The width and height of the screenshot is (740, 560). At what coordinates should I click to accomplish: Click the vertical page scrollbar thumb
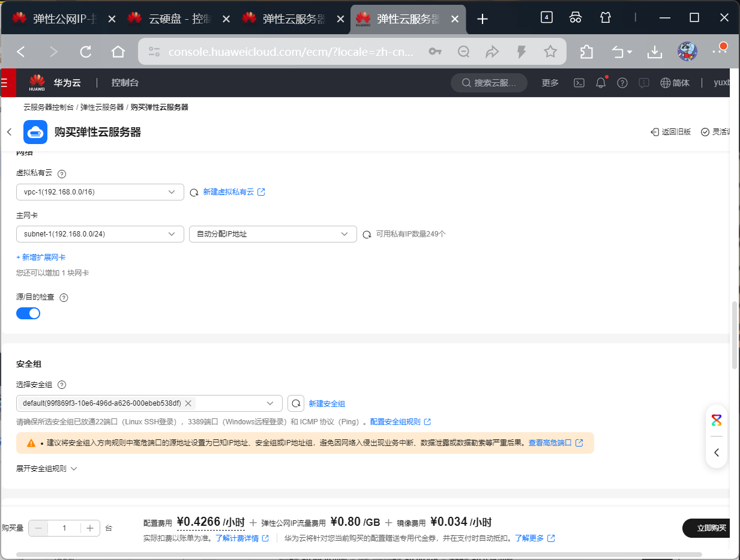735,335
